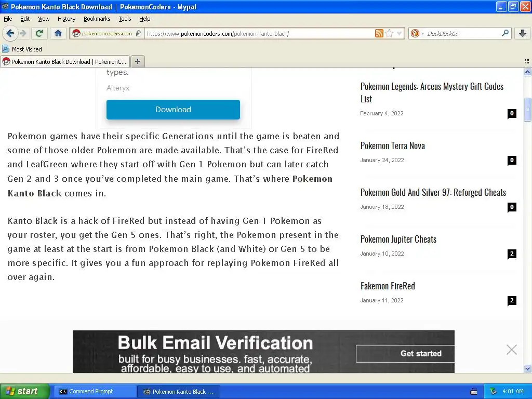Click the Mypal window title bar icon
This screenshot has width=532, height=399.
click(x=5, y=6)
